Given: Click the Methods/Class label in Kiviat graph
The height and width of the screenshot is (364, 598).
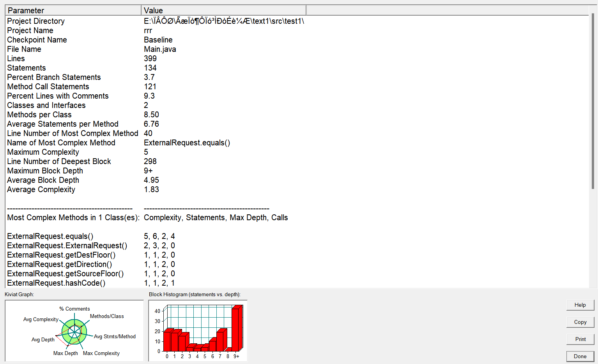Looking at the screenshot, I should coord(107,316).
